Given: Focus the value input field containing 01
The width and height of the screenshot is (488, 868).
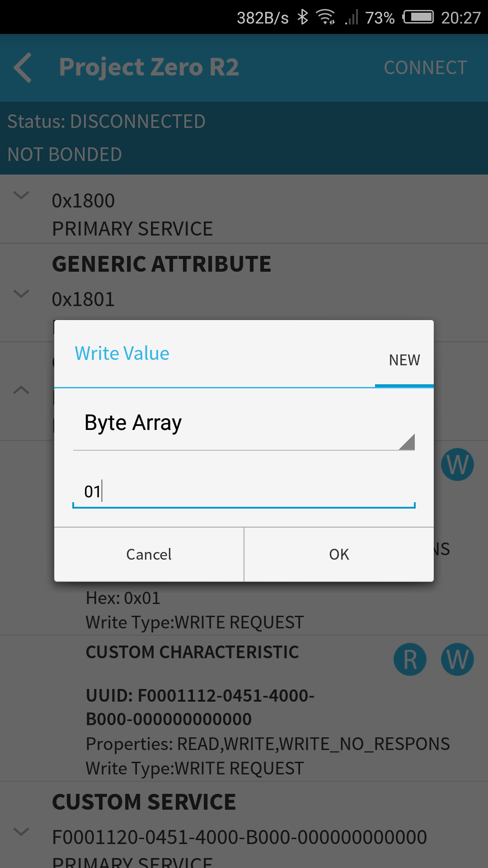Looking at the screenshot, I should click(x=244, y=492).
